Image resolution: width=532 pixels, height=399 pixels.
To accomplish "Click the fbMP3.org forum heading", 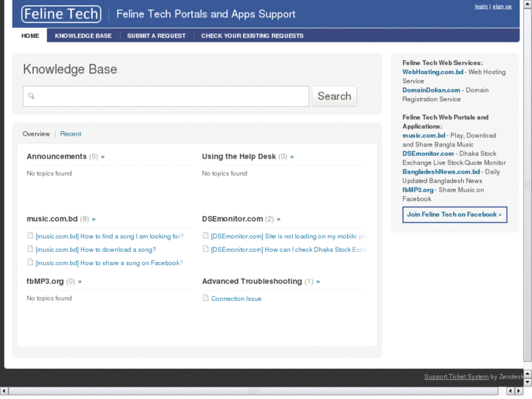I will [x=45, y=281].
